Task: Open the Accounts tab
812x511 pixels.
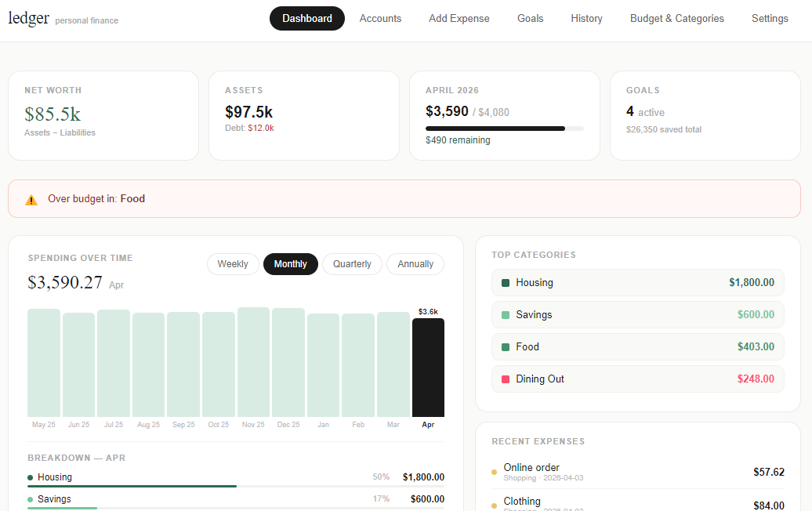Action: (380, 18)
